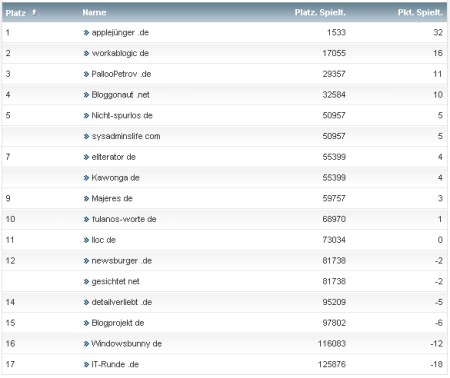The image size is (450, 378).
Task: Open the Nicht-spurlos de link
Action: pyautogui.click(x=122, y=116)
